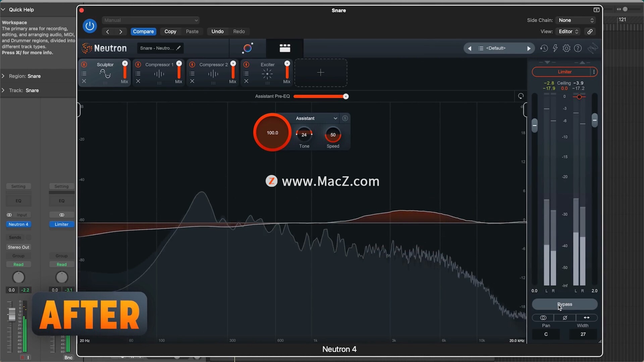Collapse the Quick Help panel
The image size is (644, 362).
3,9
